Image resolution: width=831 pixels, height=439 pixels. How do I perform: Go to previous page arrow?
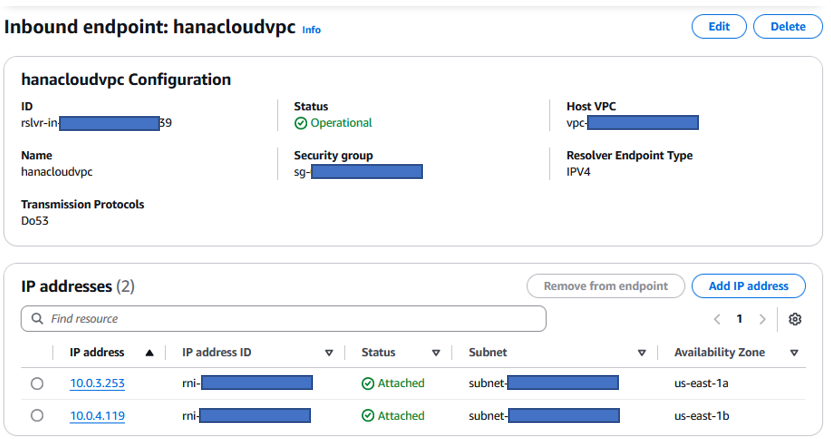(717, 319)
